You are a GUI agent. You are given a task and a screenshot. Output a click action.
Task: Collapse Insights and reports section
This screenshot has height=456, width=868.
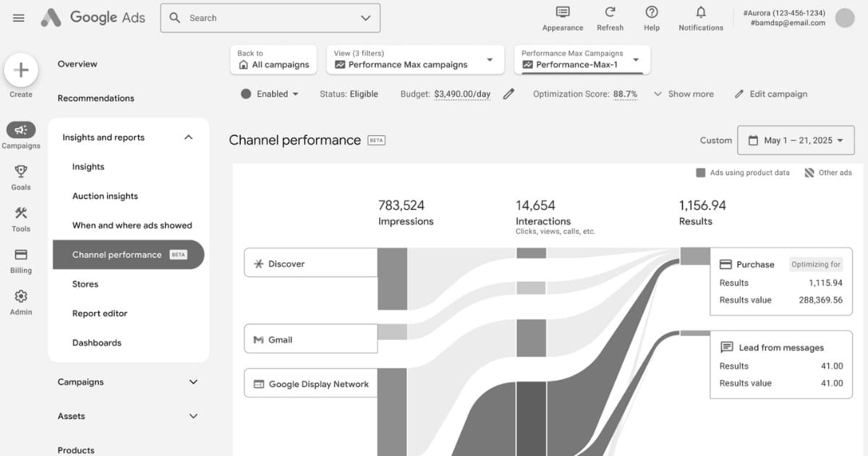[x=188, y=138]
